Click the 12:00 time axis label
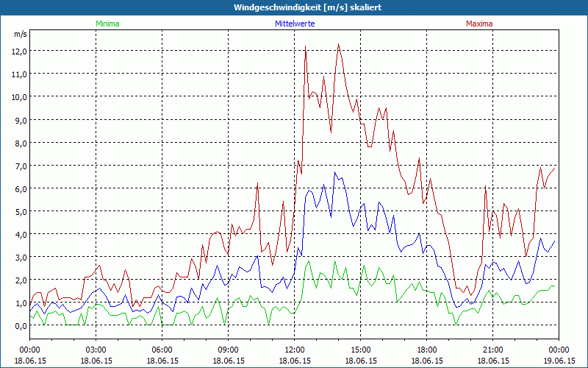The width and height of the screenshot is (588, 368). coord(295,350)
